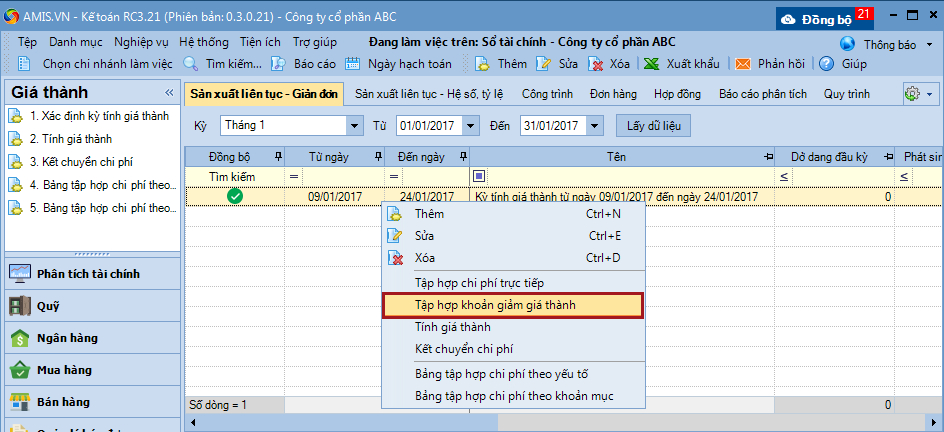The width and height of the screenshot is (944, 432).
Task: Click the Sửa (edit) toolbar icon
Action: coord(544,63)
